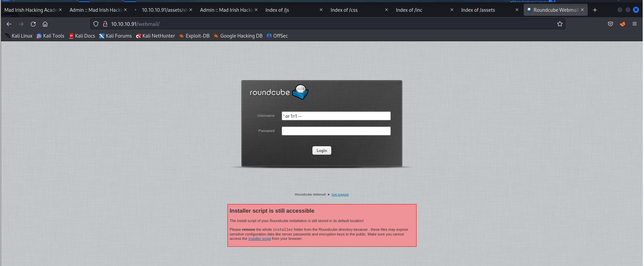
Task: Open the browser home page
Action: (45, 24)
